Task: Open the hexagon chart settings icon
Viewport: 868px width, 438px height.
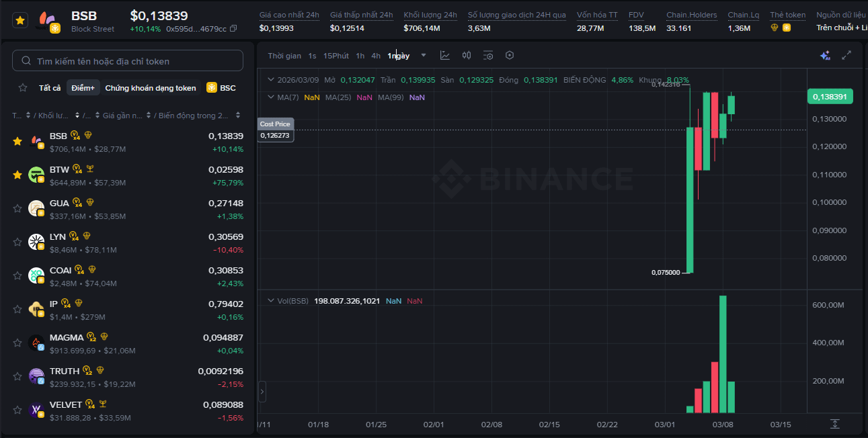Action: pos(510,56)
